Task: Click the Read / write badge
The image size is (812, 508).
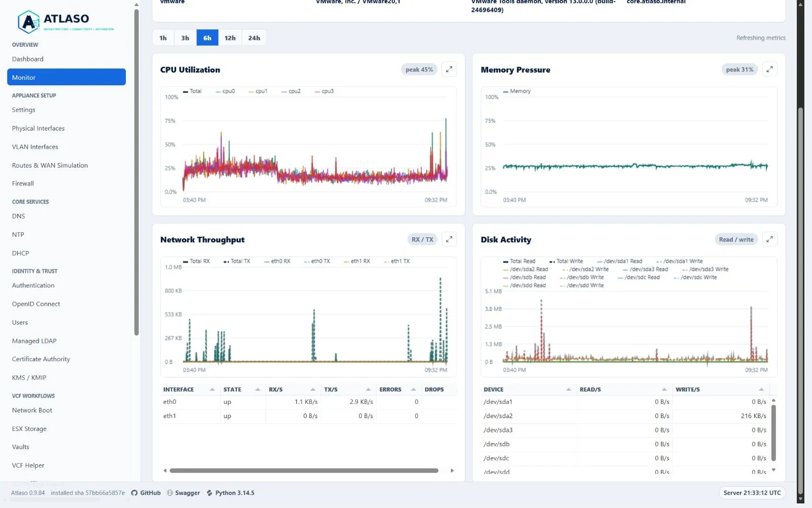Action: tap(736, 239)
